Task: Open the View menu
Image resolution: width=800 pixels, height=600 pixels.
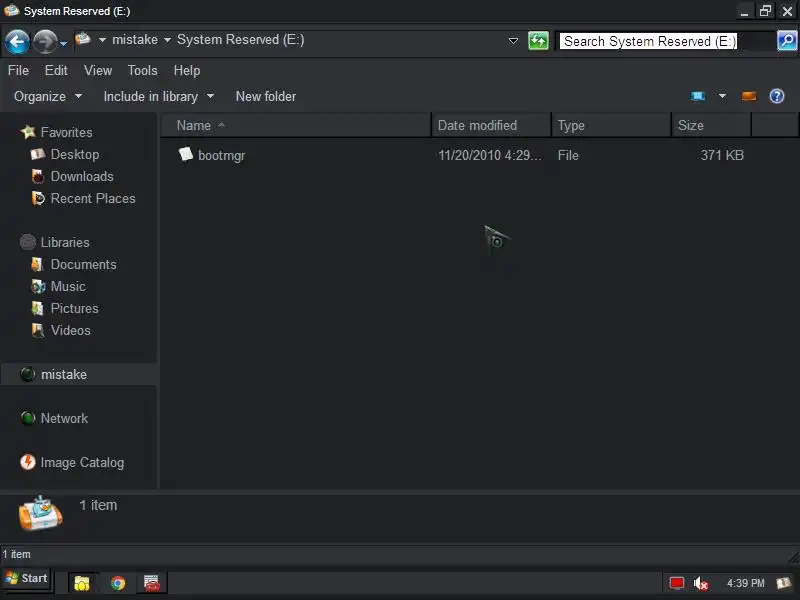Action: 98,70
